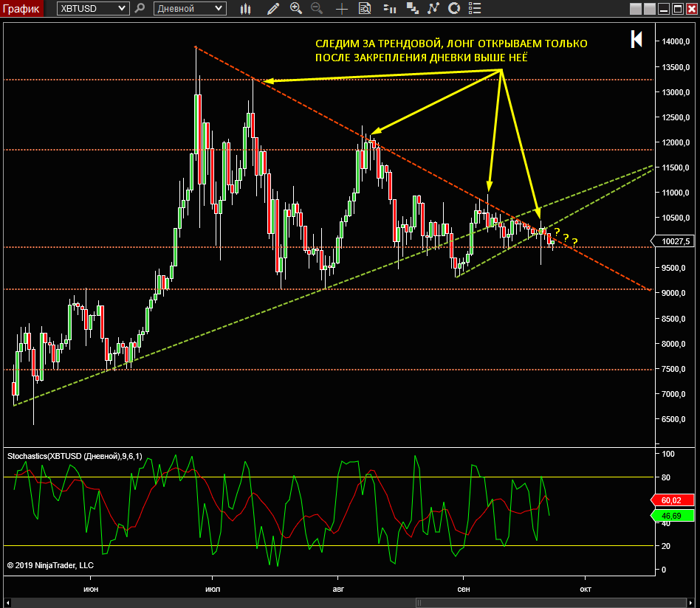Click the yellow annotation text СЛЕДИМ ЗА ТРЕНДОВОЙ
700x608 pixels.
coord(379,44)
